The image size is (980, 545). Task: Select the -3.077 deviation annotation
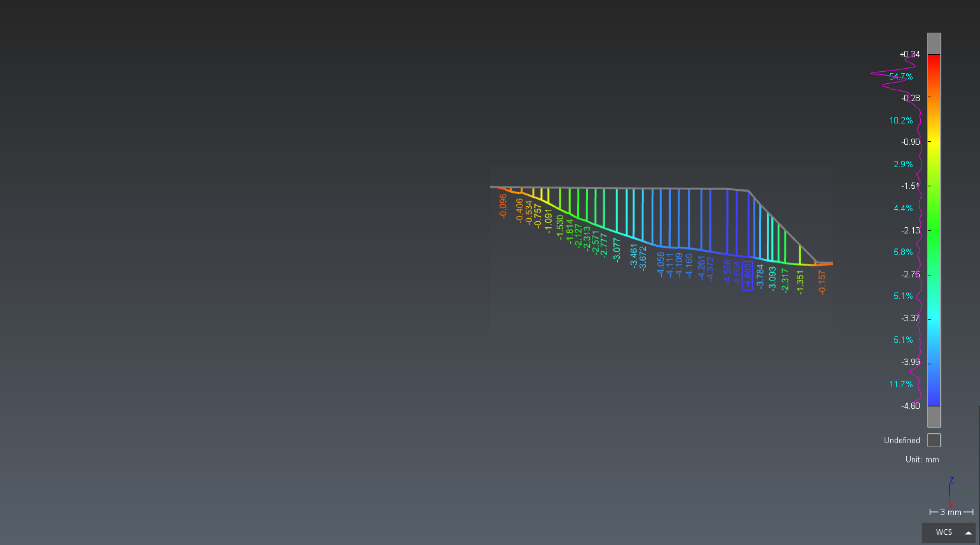click(617, 250)
